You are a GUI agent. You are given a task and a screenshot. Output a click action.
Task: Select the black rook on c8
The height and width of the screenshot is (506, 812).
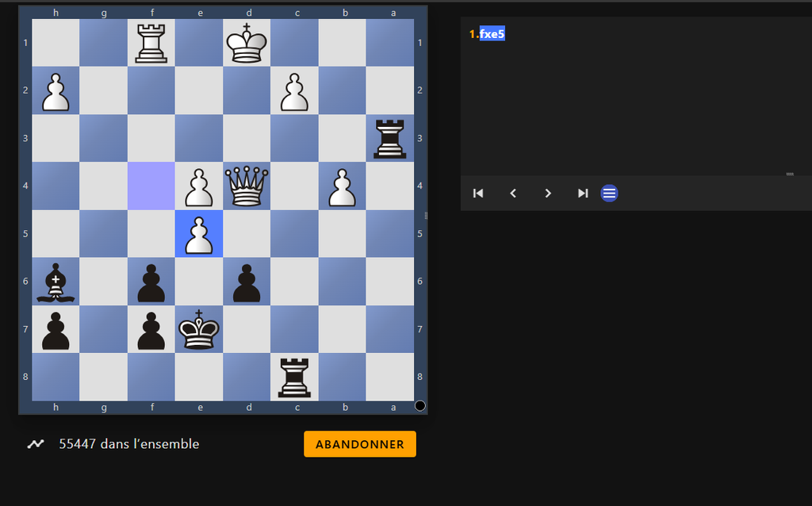[294, 378]
